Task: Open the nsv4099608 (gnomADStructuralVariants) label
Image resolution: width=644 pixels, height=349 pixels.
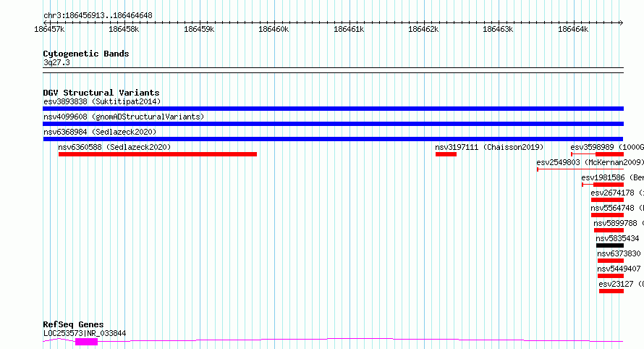Action: point(124,117)
